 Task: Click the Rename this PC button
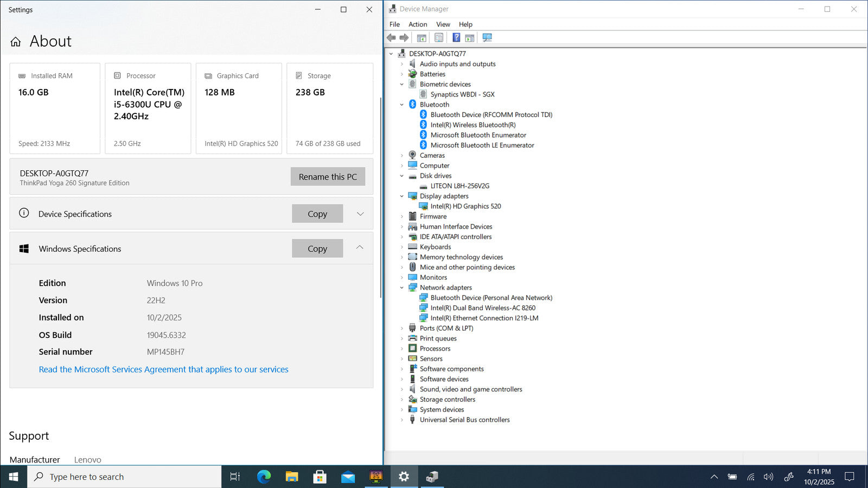tap(328, 177)
